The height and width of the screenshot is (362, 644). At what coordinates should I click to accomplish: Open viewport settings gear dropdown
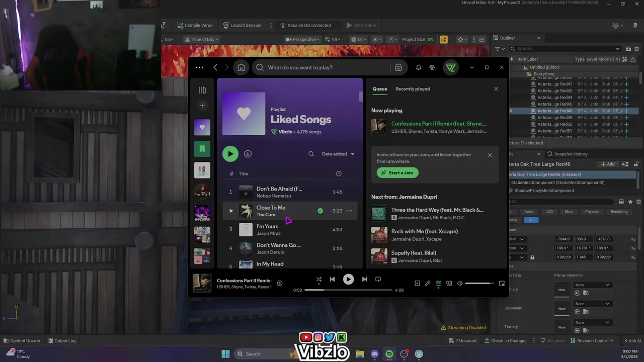(462, 39)
